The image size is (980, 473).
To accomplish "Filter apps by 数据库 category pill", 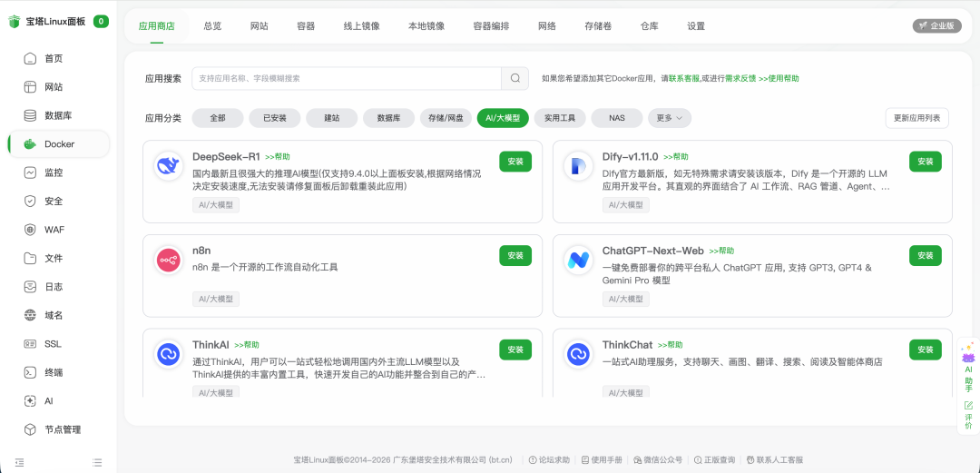I will pos(388,118).
